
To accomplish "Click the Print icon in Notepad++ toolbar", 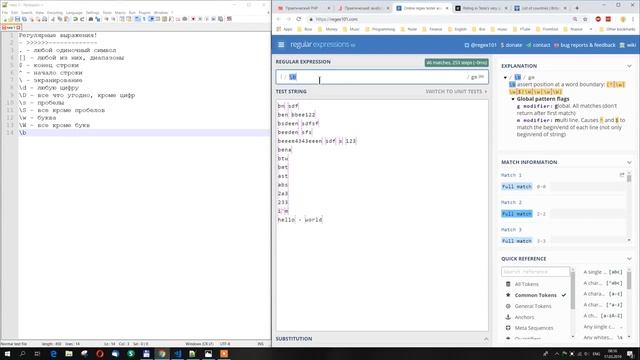I will [x=45, y=19].
